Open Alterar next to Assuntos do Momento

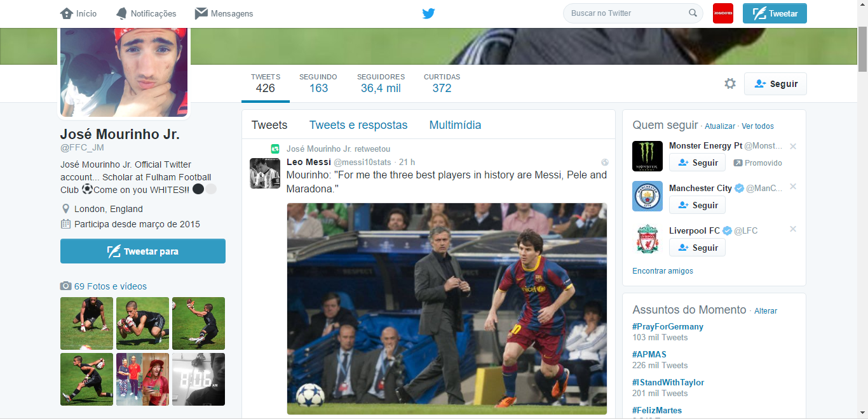(766, 311)
